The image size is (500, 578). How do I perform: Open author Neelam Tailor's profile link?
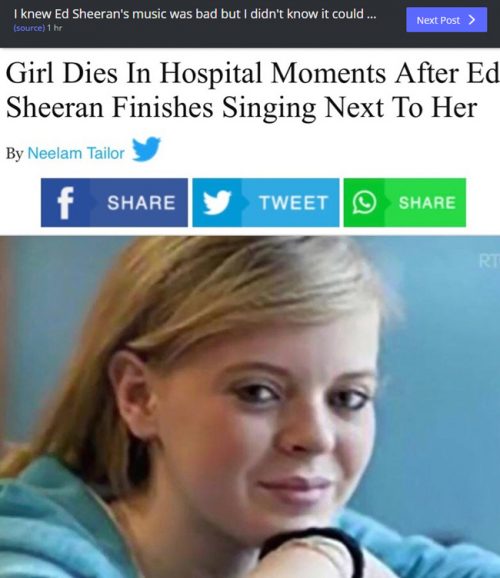76,153
